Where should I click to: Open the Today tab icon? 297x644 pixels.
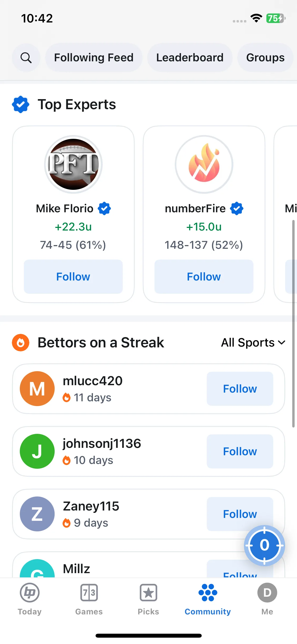pyautogui.click(x=30, y=593)
